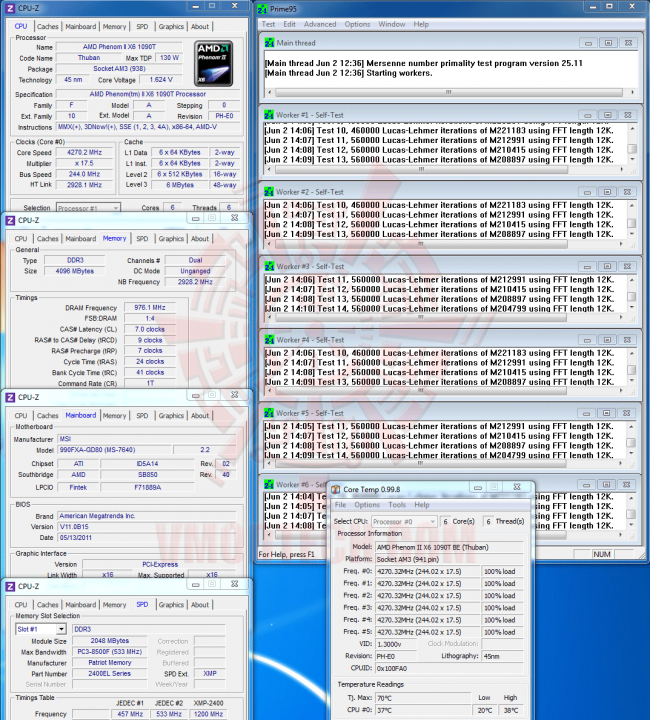Click the Worker #3 Self-Test window icon
650x720 pixels.
point(269,266)
